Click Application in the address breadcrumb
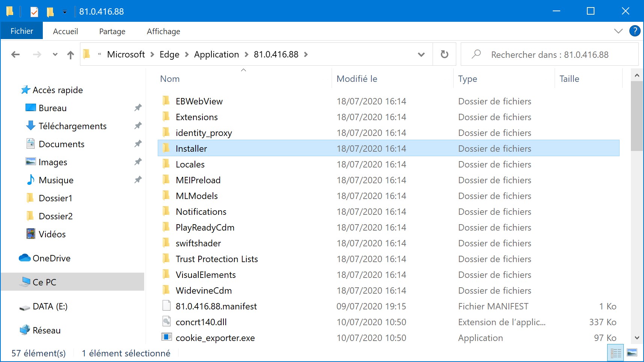The width and height of the screenshot is (644, 362). (x=216, y=54)
